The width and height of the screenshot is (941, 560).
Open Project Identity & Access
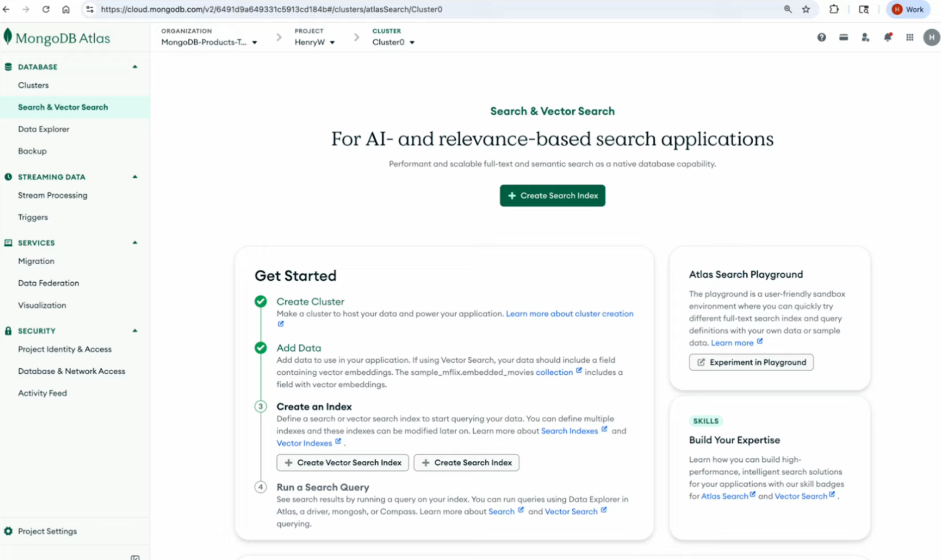click(x=65, y=349)
